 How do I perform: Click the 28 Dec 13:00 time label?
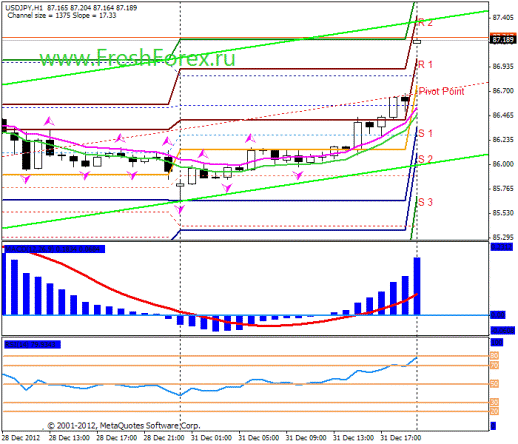tap(69, 438)
